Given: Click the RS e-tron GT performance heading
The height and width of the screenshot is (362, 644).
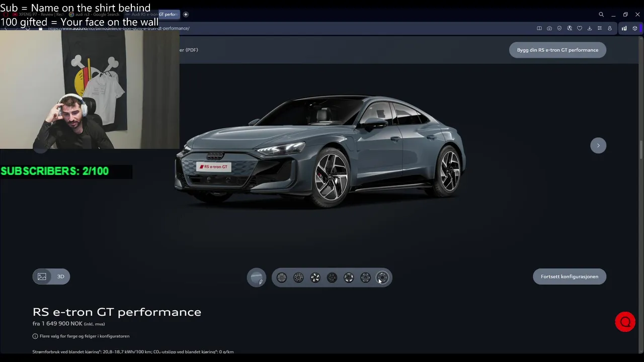Looking at the screenshot, I should tap(117, 312).
